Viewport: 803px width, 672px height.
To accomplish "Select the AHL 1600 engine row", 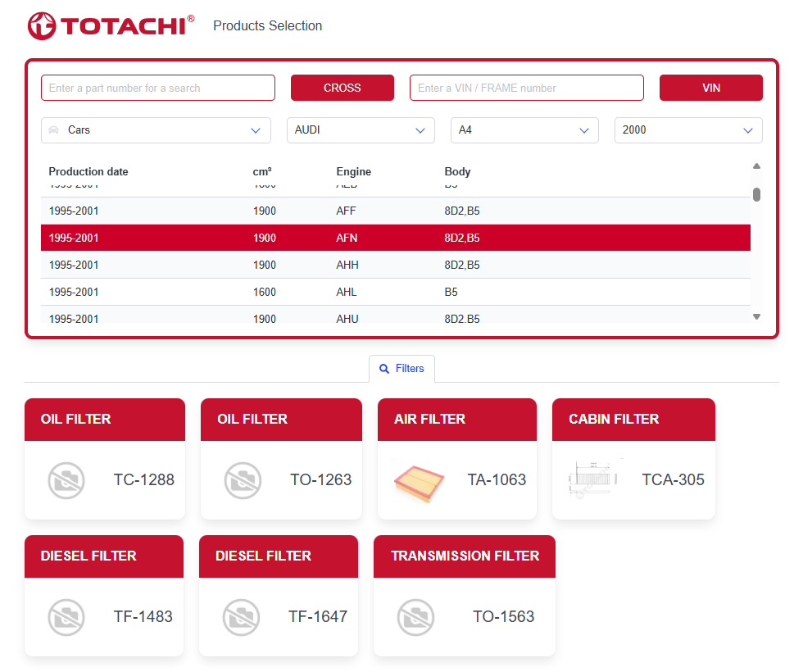I will tap(395, 292).
